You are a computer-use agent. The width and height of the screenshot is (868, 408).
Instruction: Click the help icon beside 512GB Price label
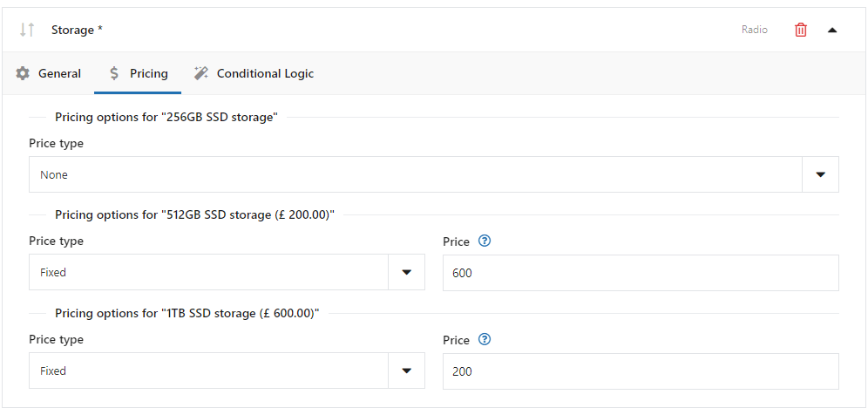point(485,241)
